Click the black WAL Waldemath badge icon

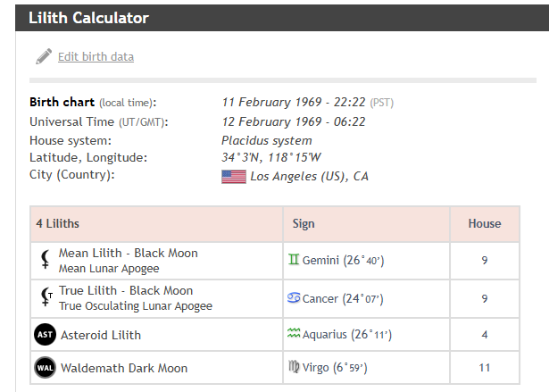click(45, 368)
